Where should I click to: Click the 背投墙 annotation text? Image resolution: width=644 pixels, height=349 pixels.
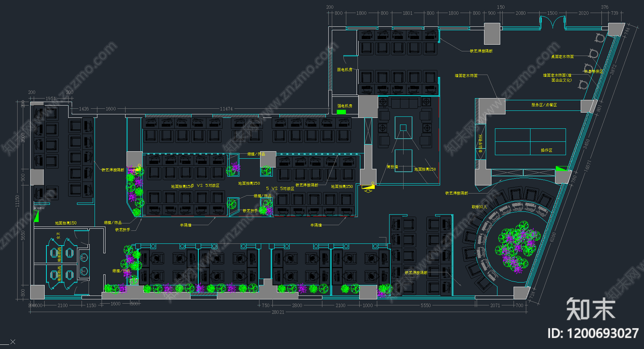392,166
